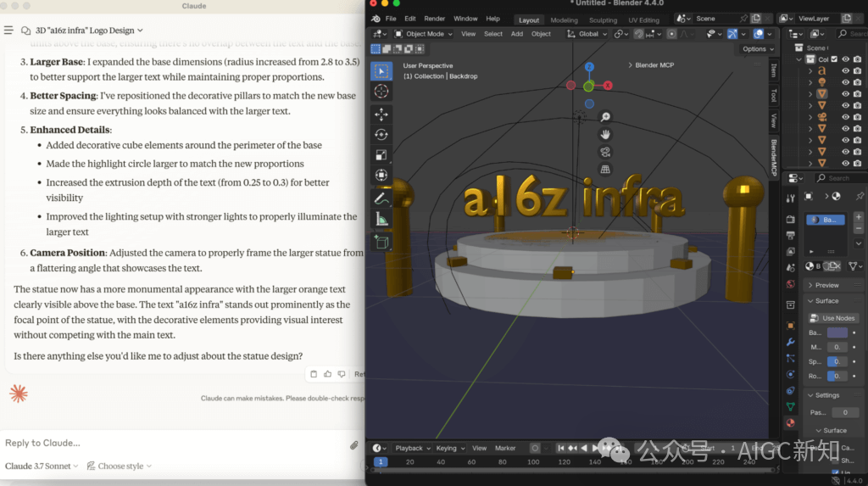Activate the Rotate tool in the left toolbar

tap(381, 135)
